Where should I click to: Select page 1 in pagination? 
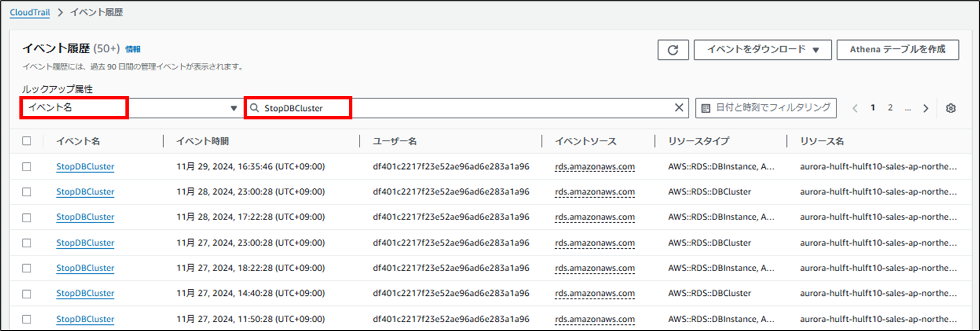coord(873,108)
